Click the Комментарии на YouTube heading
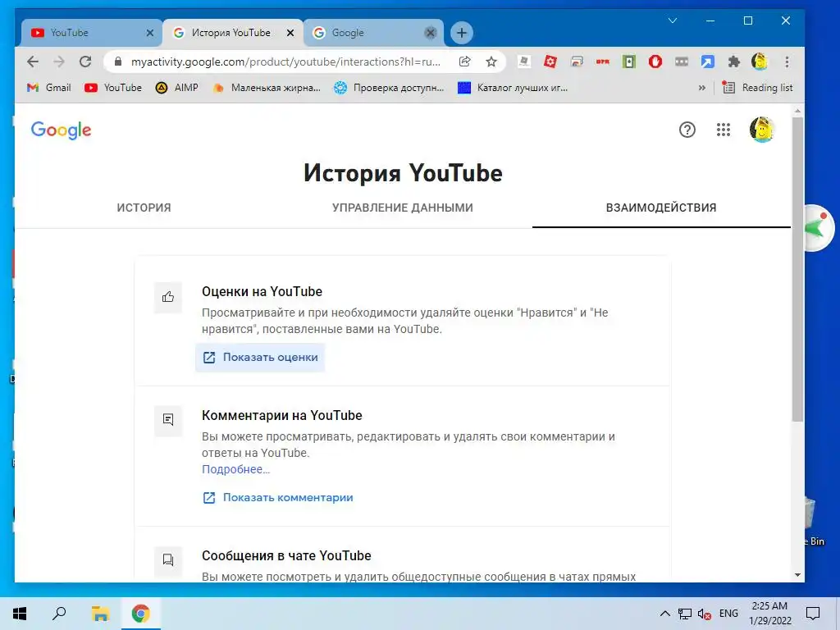The width and height of the screenshot is (840, 630). coord(282,416)
